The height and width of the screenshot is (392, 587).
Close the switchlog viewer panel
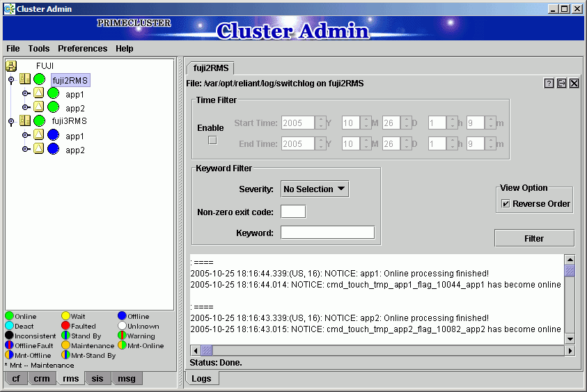[574, 83]
